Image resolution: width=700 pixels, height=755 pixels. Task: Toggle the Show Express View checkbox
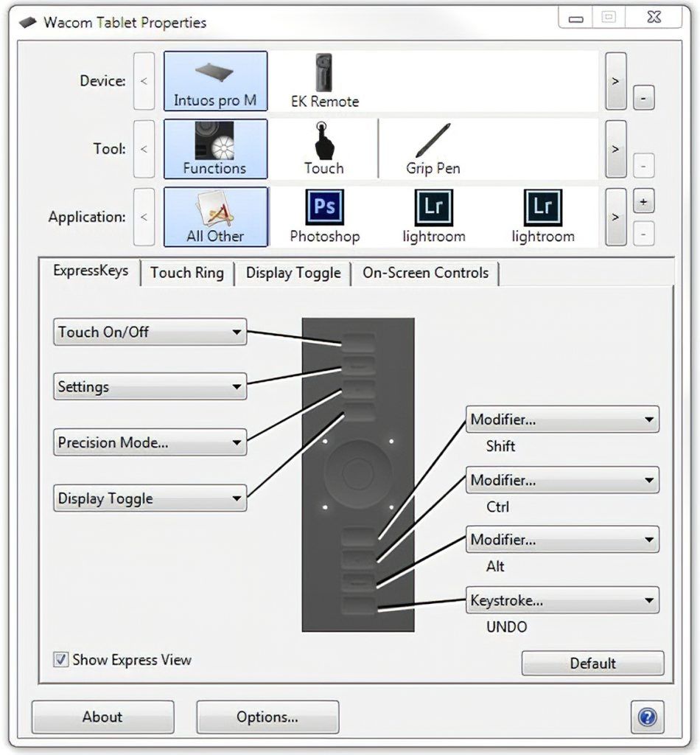tap(61, 660)
